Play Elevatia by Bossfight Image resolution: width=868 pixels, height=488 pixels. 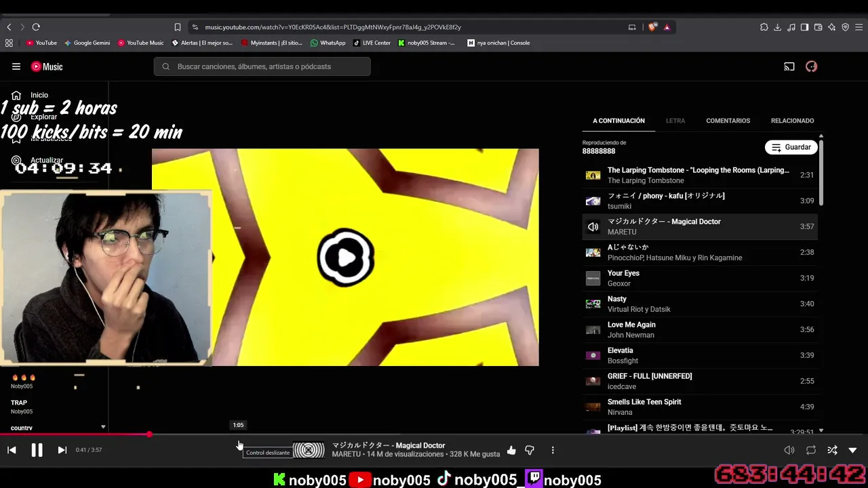coord(700,355)
